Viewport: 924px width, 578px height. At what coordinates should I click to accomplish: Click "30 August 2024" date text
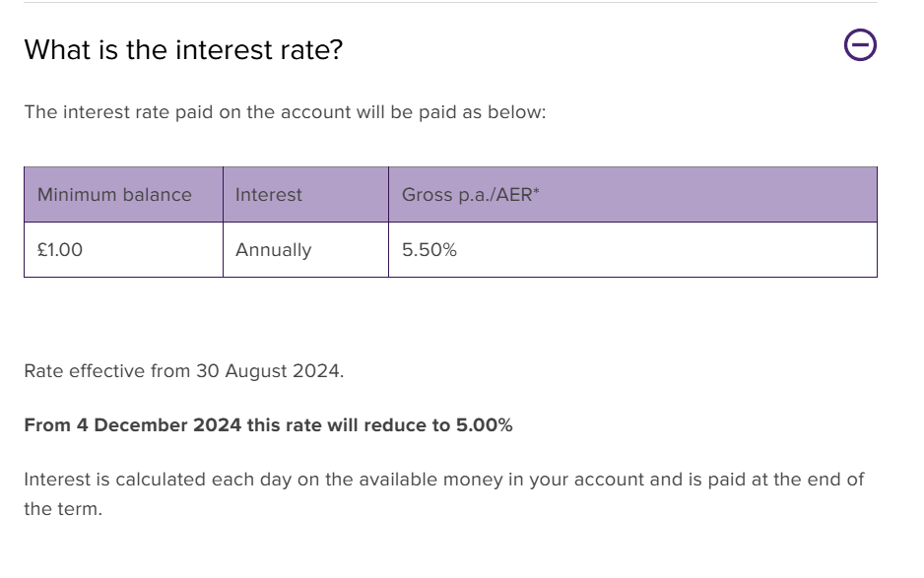click(268, 371)
